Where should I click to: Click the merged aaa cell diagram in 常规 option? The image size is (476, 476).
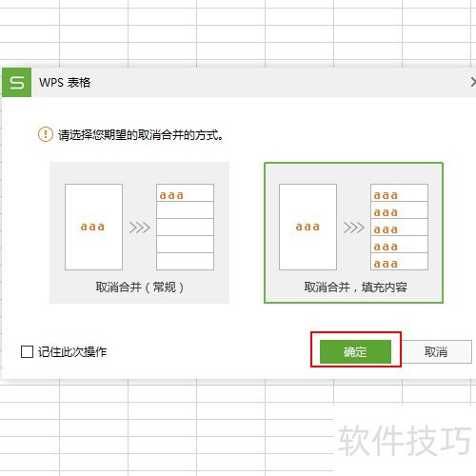tap(93, 227)
